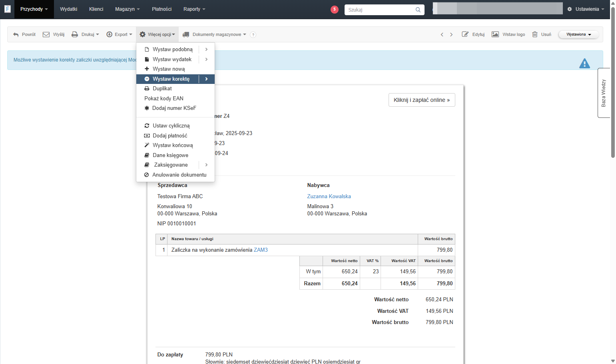Screen dimensions: 616x364
Task: Select Dane księgowe menu item
Action: [x=175, y=155]
